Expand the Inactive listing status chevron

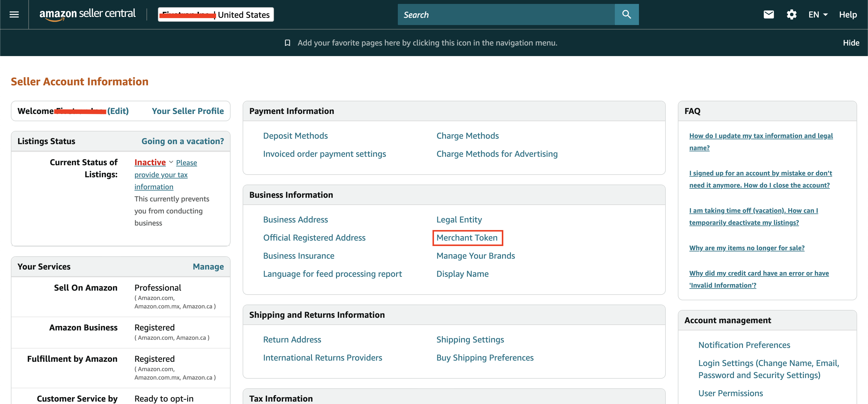click(x=171, y=162)
